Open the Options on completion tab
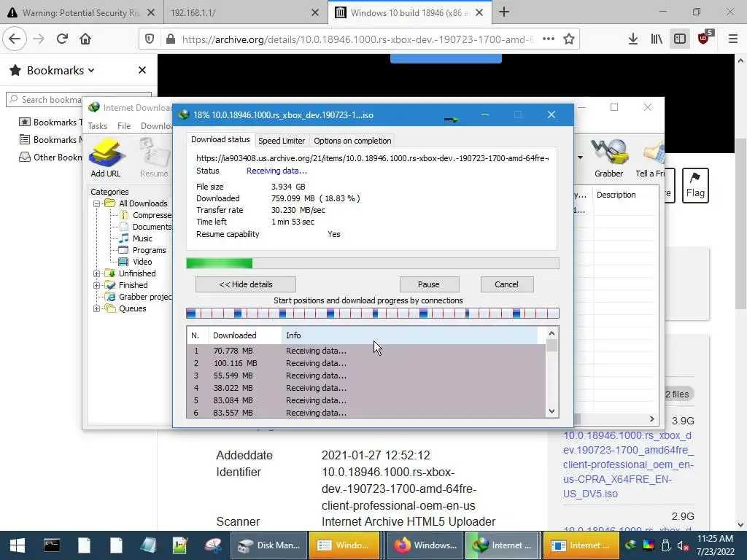This screenshot has width=747, height=560. (x=352, y=141)
